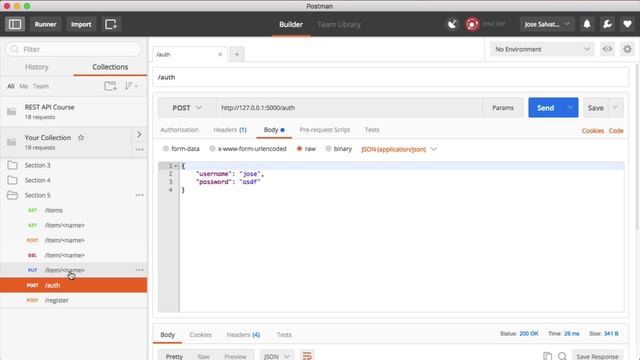640x360 pixels.
Task: Expand Your Collection side arrow
Action: coord(139,134)
